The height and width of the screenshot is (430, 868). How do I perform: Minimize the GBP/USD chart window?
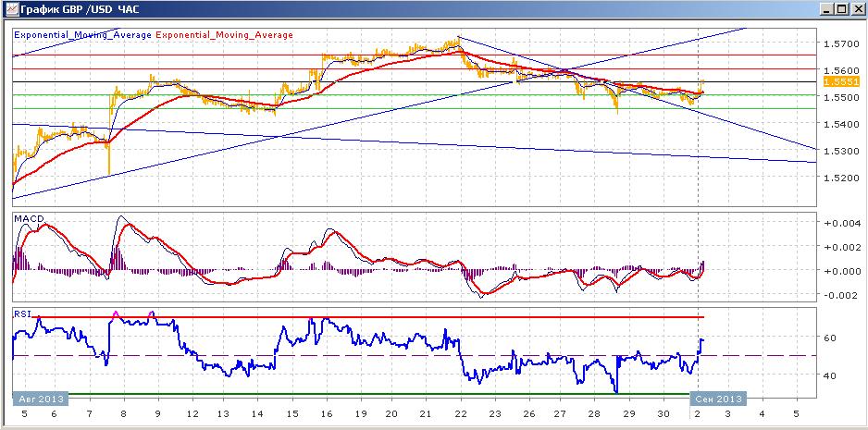[827, 9]
